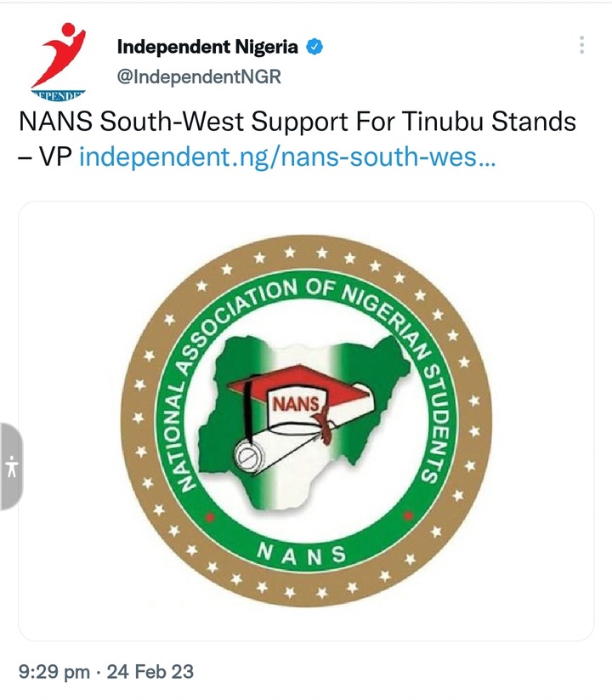Click the "– VP" text in the tweet
The width and height of the screenshot is (612, 700).
(45, 157)
